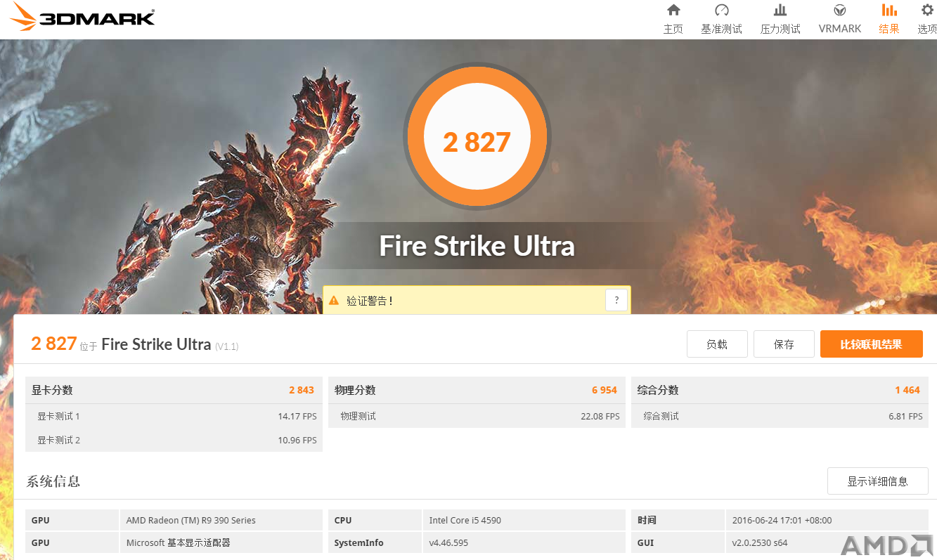Screen dimensions: 937x560
Task: Click the (V1.1) version label
Action: pos(226,346)
